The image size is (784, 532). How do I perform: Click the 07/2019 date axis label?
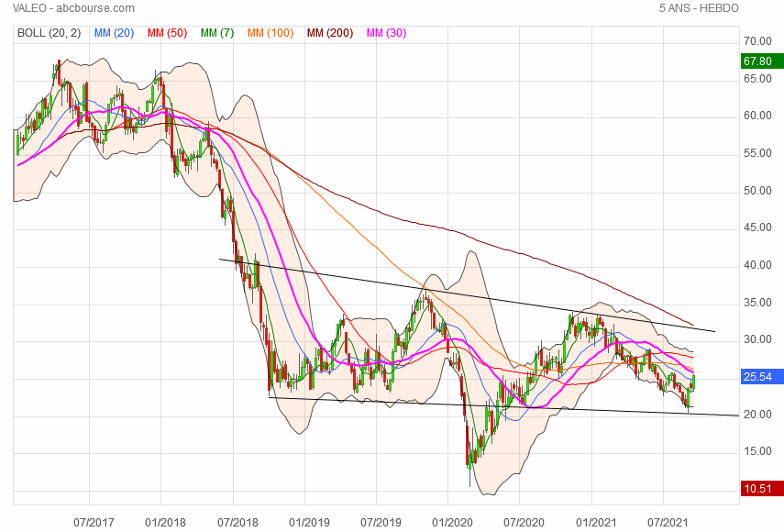point(381,523)
